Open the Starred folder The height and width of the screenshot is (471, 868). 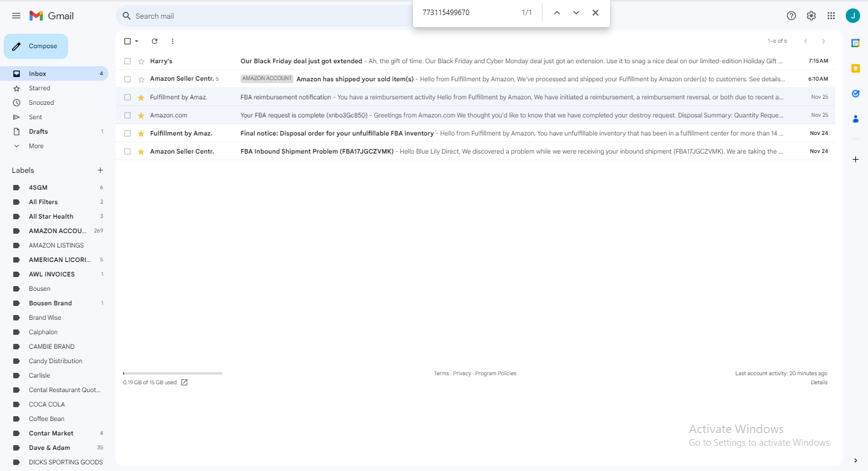[x=54, y=88]
